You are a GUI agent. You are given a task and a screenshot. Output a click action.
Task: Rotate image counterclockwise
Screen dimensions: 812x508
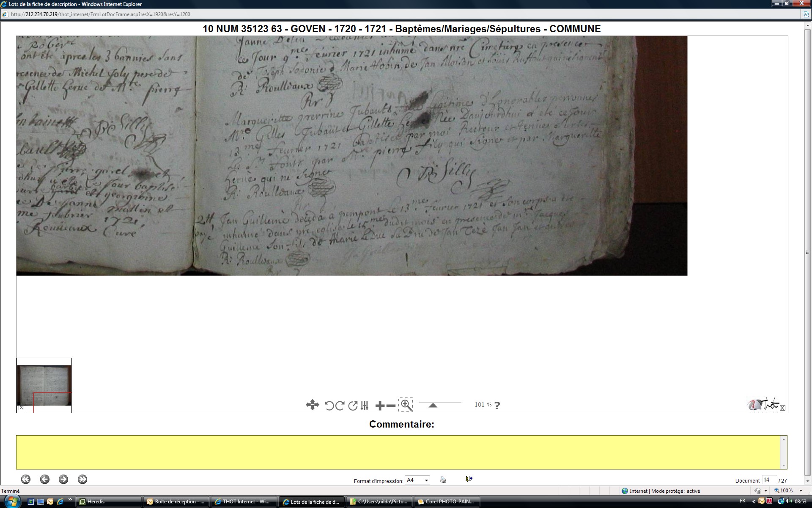coord(329,406)
